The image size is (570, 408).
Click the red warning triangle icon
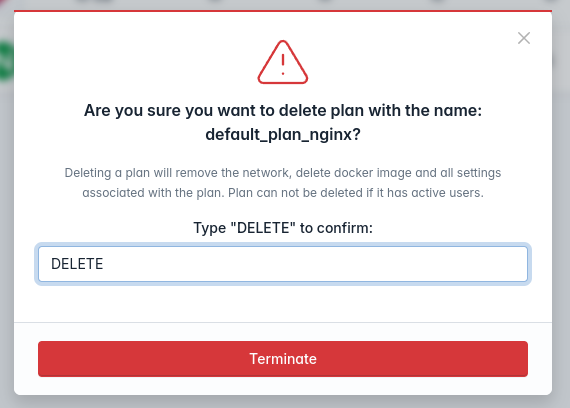[x=283, y=62]
